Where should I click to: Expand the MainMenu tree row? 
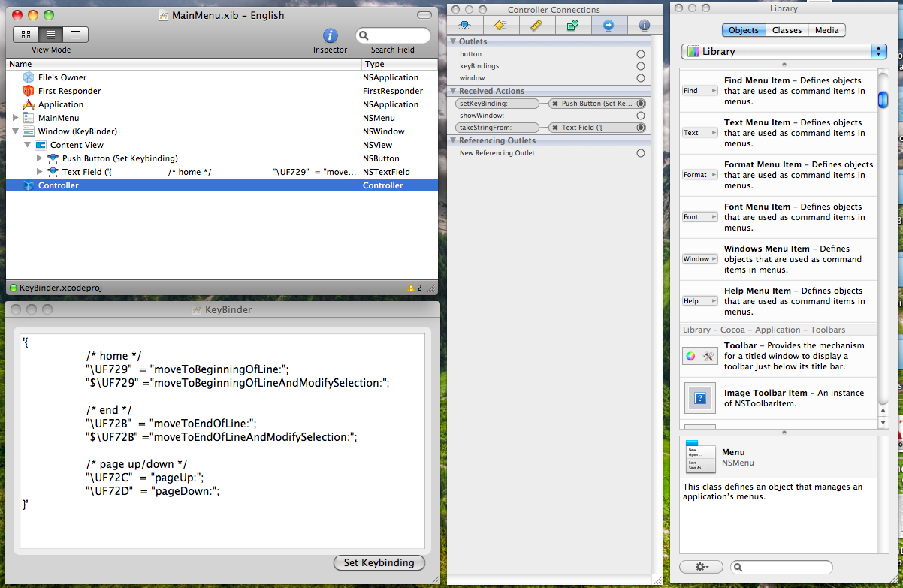(16, 118)
